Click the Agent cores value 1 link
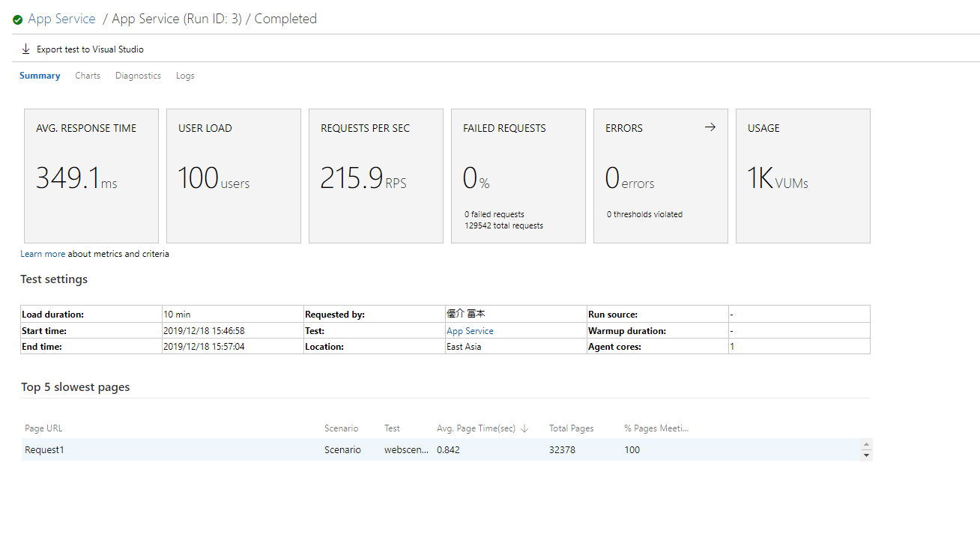The width and height of the screenshot is (980, 546). pos(732,347)
